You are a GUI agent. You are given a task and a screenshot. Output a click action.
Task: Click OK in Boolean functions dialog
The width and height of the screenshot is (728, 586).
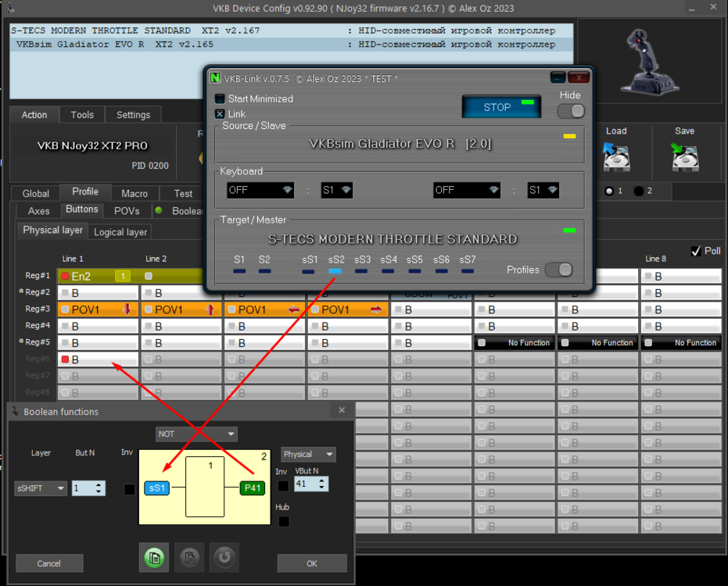312,563
